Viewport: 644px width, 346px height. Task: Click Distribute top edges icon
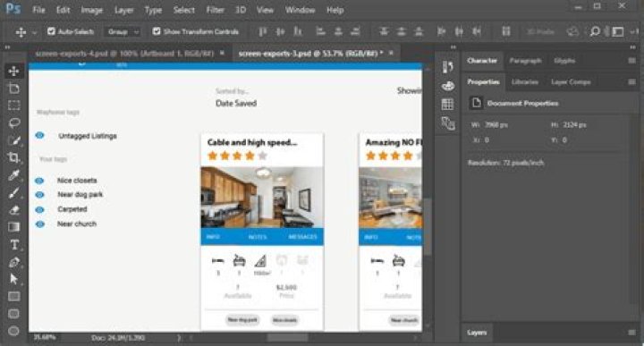384,31
